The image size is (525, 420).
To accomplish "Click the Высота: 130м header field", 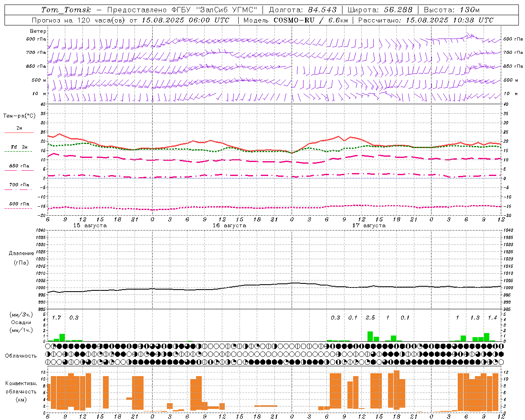I will click(x=452, y=10).
